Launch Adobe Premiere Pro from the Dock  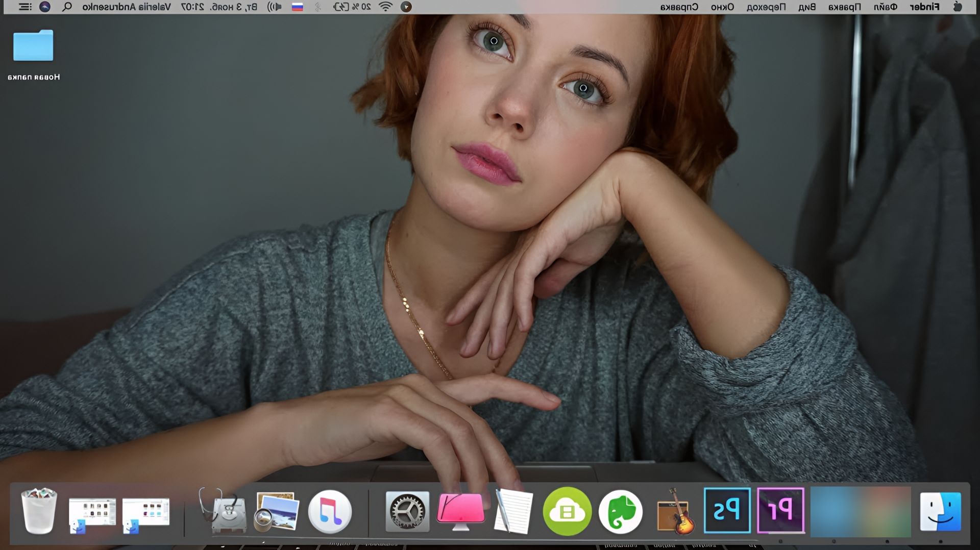(x=780, y=510)
